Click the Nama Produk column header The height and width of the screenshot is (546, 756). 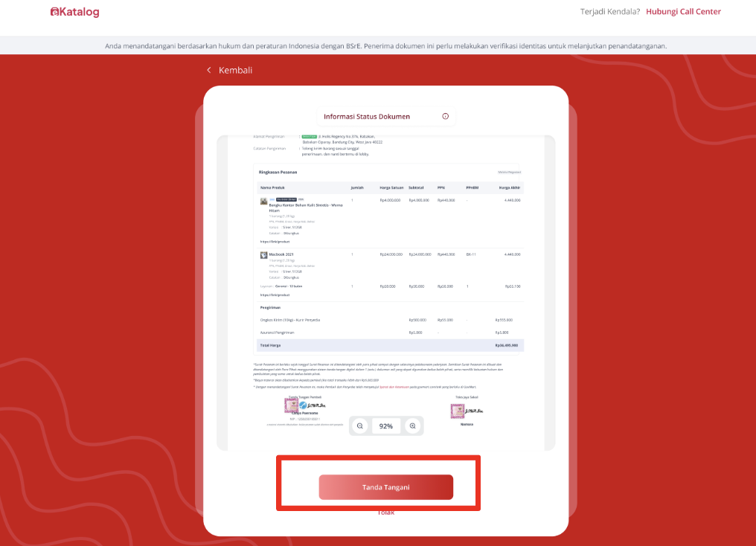point(272,187)
